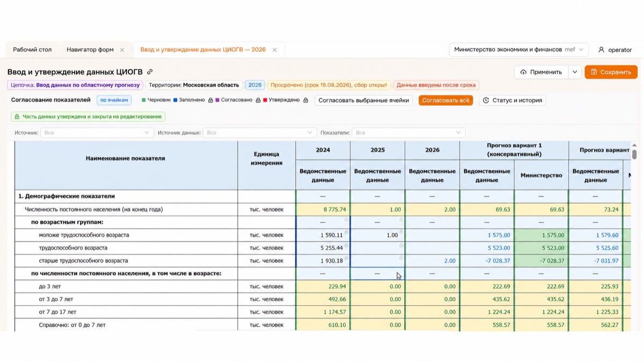
Task: Select the blue cell 5 525.60
Action: [596, 248]
